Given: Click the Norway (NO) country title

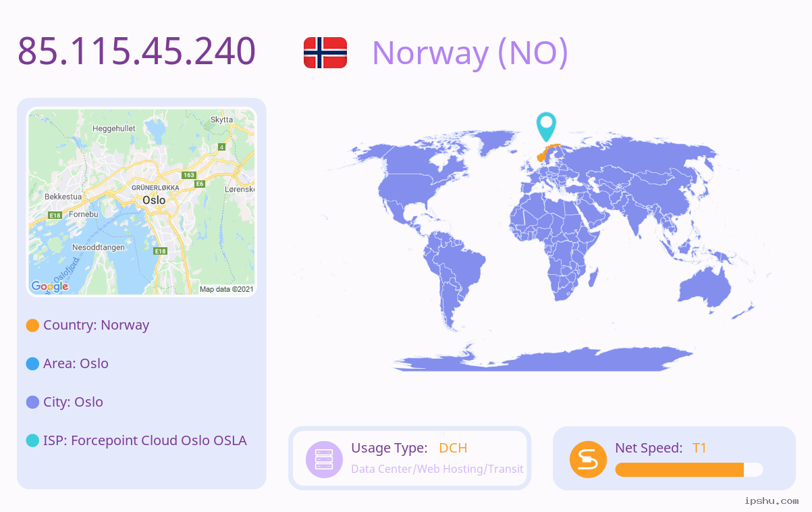Looking at the screenshot, I should pos(470,53).
